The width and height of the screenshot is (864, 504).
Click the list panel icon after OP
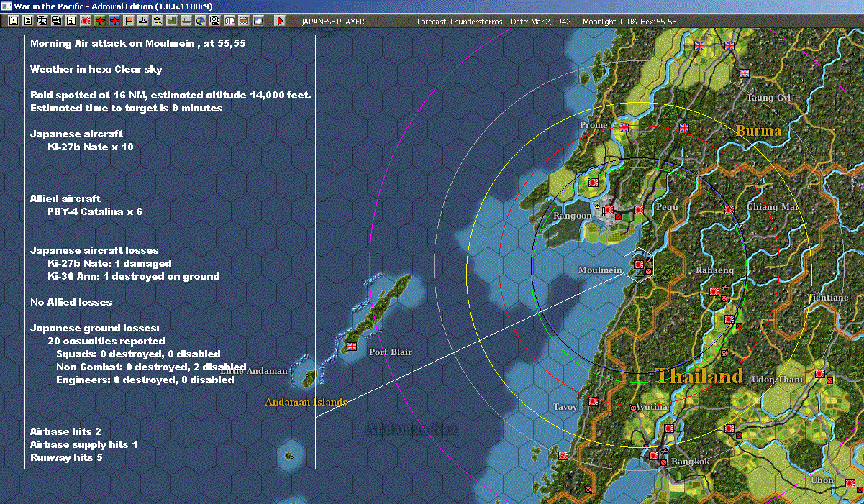click(x=243, y=21)
